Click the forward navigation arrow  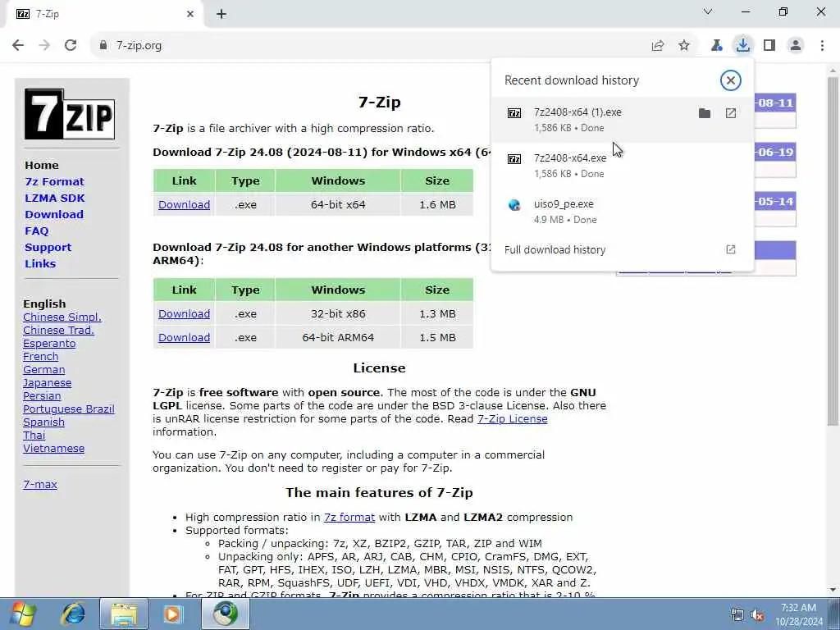[x=44, y=46]
